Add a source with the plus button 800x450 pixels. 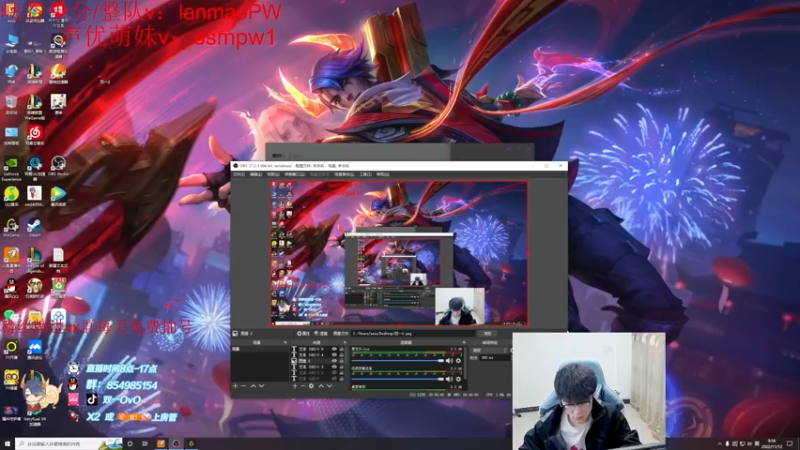295,386
